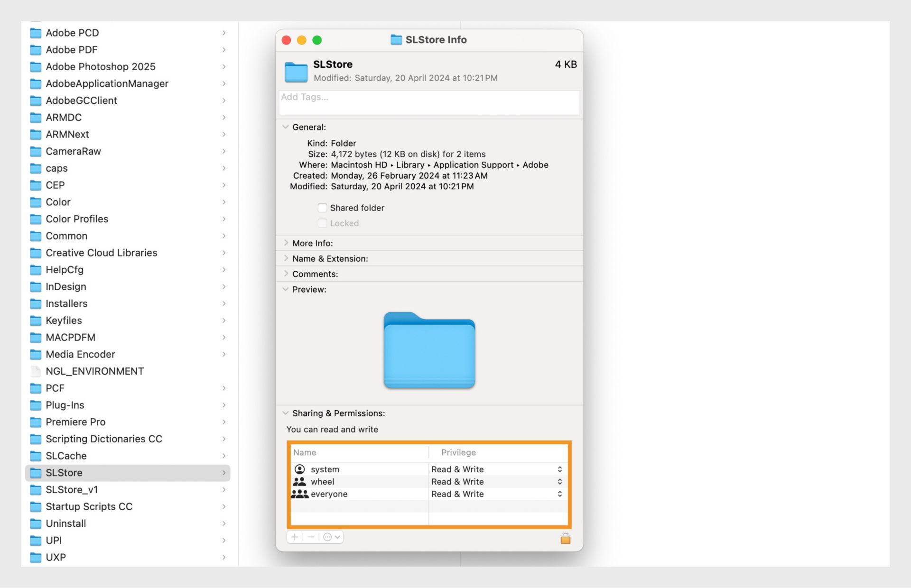
Task: Click the system user icon in permissions
Action: pos(300,469)
